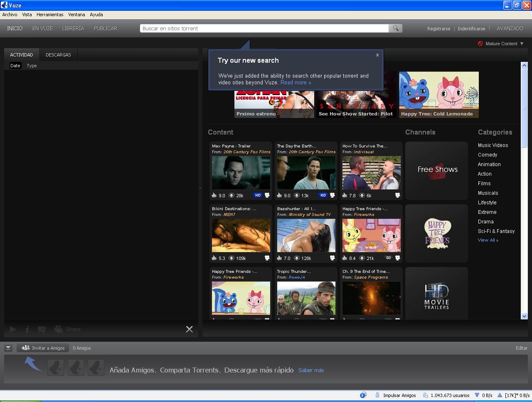Click the Registrarse link

[x=438, y=29]
